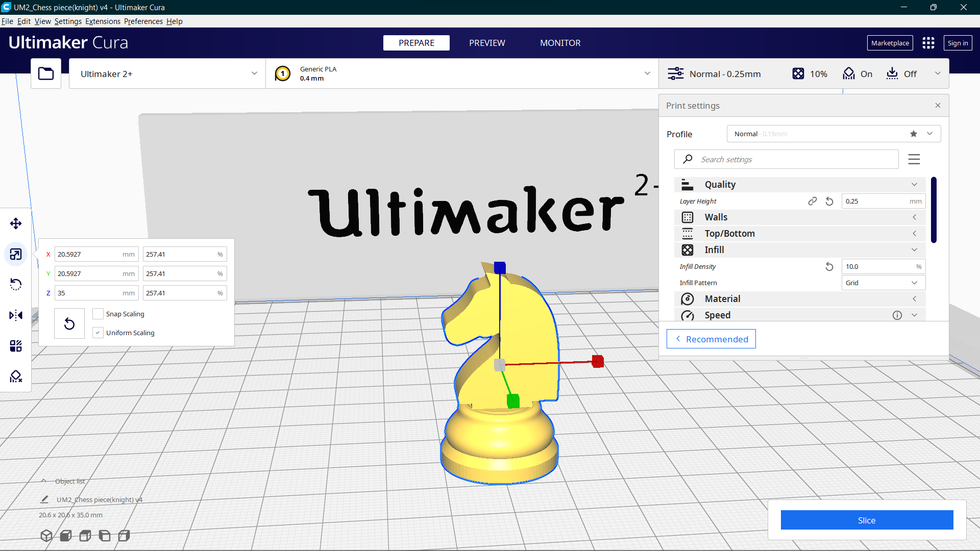Collapse the Infill settings section
The image size is (980, 551).
[800, 250]
